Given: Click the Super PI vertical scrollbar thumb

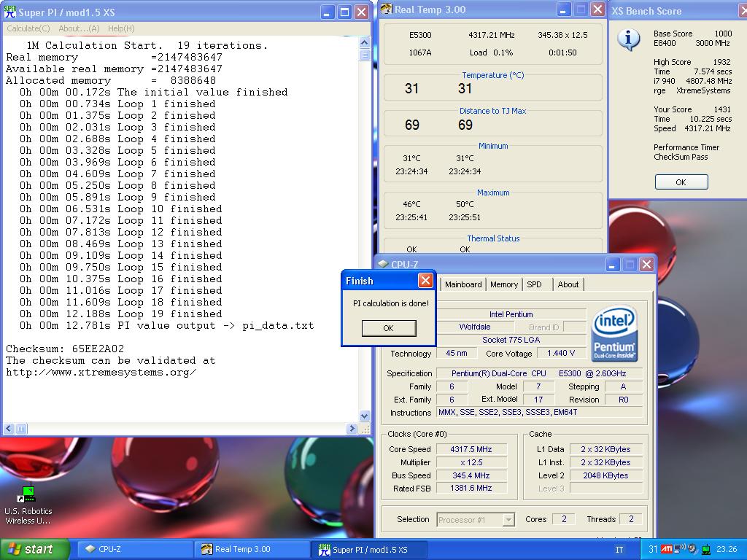Looking at the screenshot, I should (365, 55).
